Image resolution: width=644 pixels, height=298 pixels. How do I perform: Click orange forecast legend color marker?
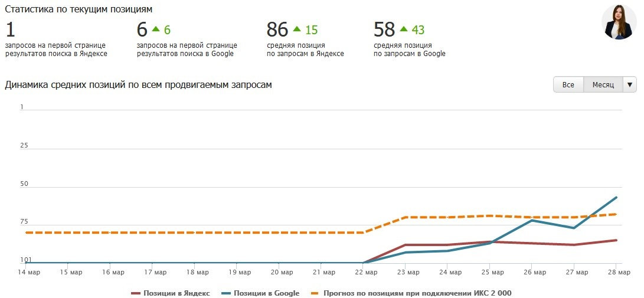pos(315,293)
